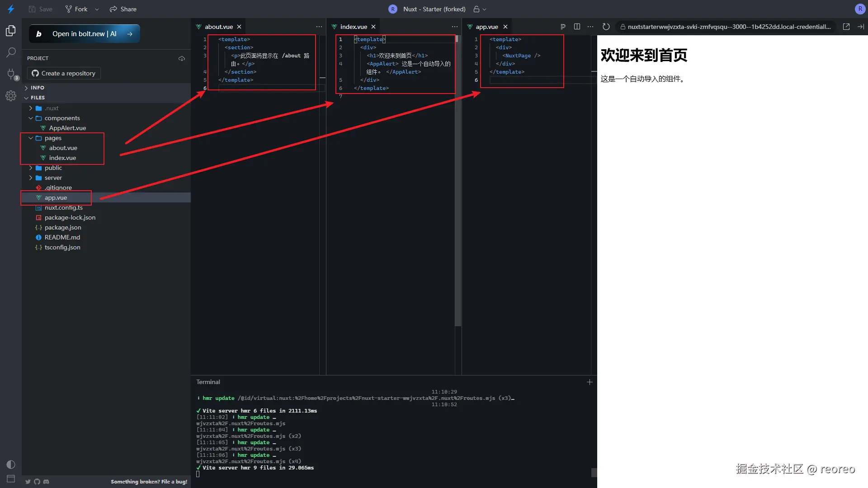The height and width of the screenshot is (488, 868).
Task: Close the about.vue tab
Action: (239, 27)
